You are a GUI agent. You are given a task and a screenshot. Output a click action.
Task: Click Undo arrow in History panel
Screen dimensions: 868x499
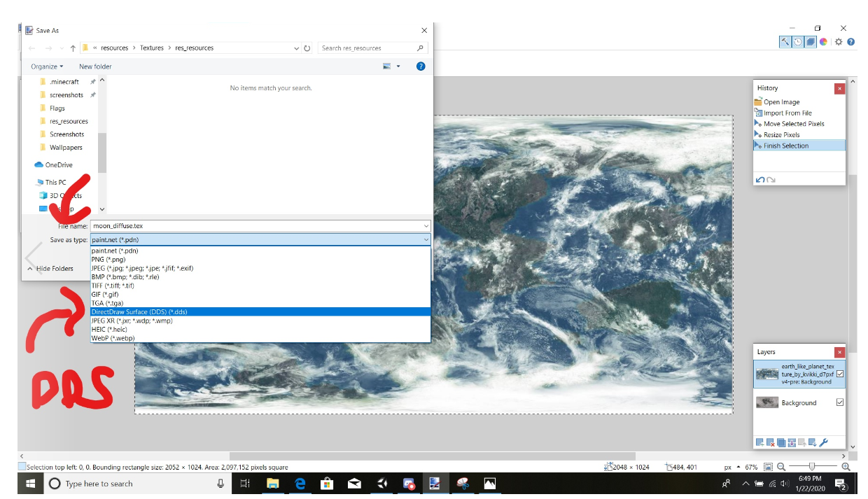[x=760, y=180]
